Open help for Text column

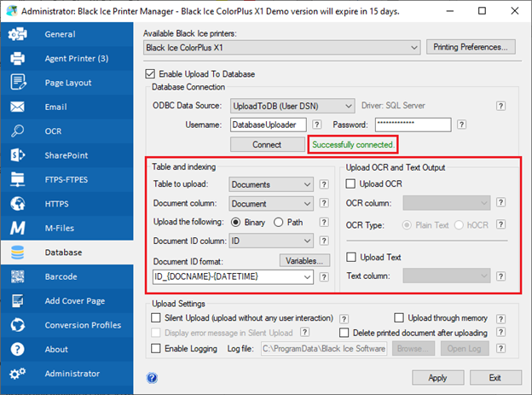point(500,276)
